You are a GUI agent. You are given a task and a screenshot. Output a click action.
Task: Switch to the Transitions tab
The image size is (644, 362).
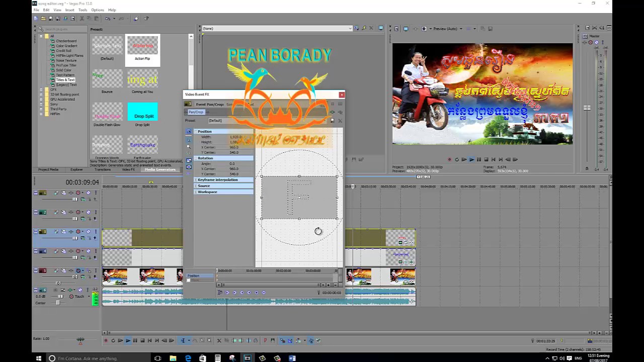103,169
